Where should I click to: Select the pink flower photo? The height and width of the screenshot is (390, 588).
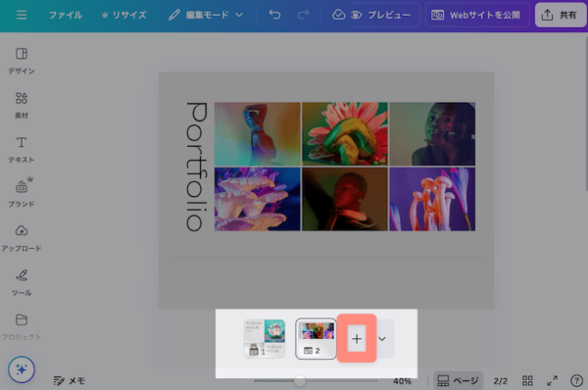coord(345,134)
